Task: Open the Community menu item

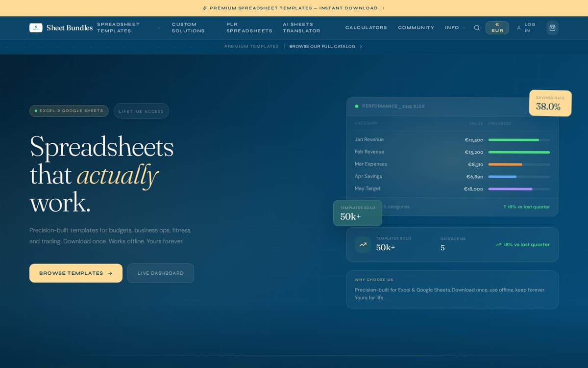Action: [416, 28]
